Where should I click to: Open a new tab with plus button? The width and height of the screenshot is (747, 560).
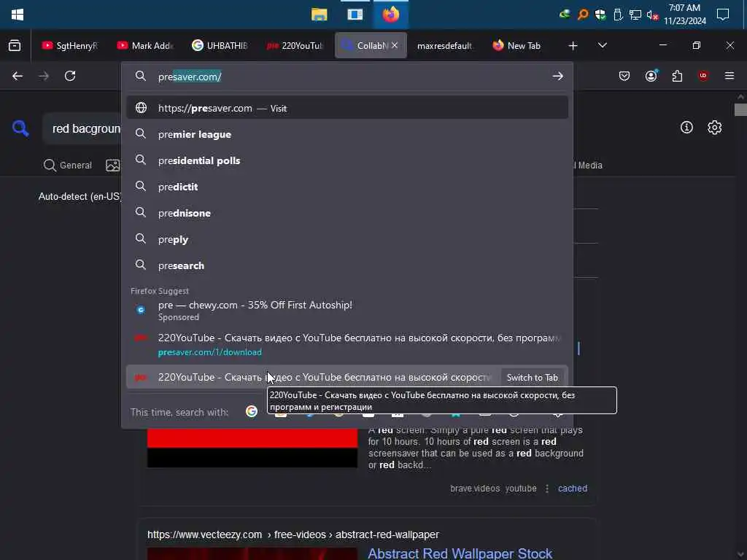point(573,46)
